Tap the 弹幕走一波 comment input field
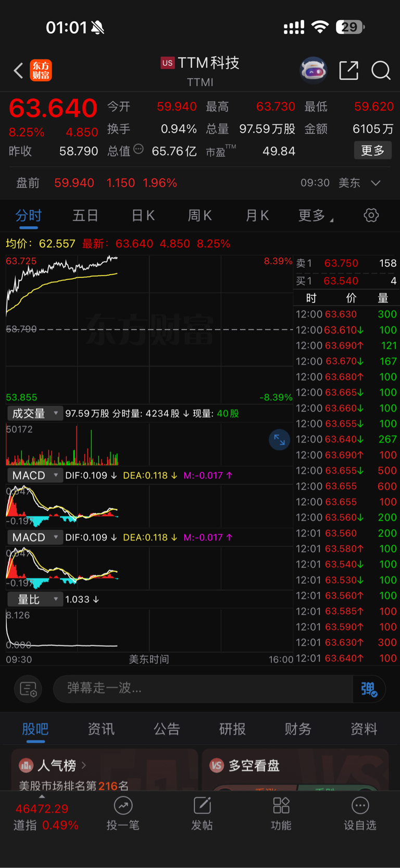Image resolution: width=400 pixels, height=868 pixels. (x=203, y=689)
